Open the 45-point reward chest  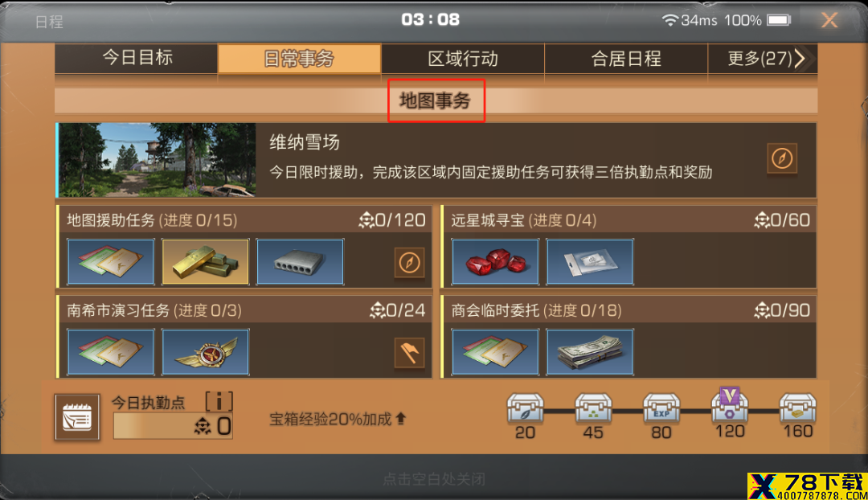(593, 409)
